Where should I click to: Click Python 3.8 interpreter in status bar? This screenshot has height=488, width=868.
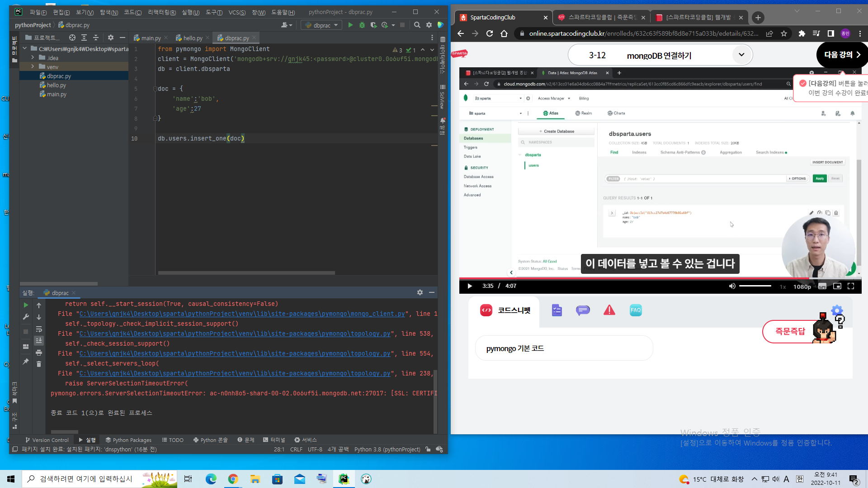coord(387,450)
